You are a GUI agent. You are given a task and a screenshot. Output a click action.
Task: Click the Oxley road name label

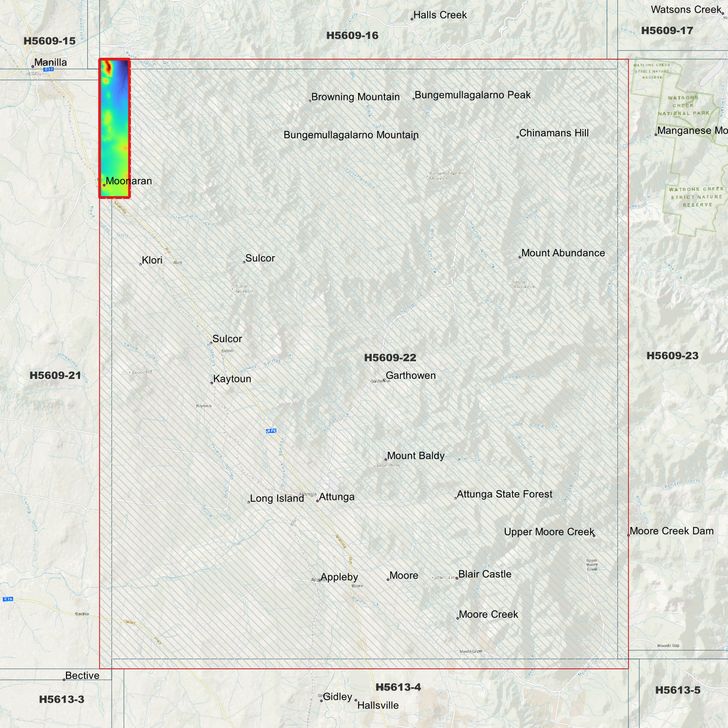[x=129, y=622]
